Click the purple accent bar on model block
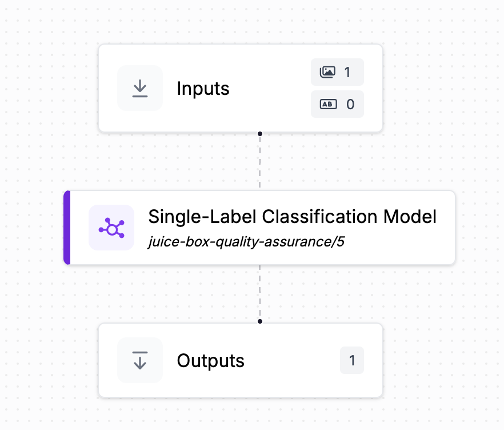The width and height of the screenshot is (504, 430). click(x=67, y=228)
